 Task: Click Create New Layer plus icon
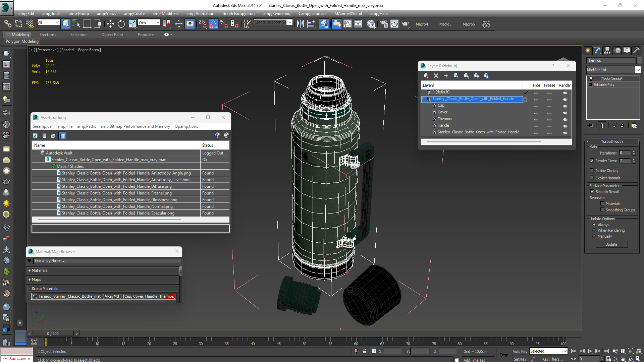(446, 76)
